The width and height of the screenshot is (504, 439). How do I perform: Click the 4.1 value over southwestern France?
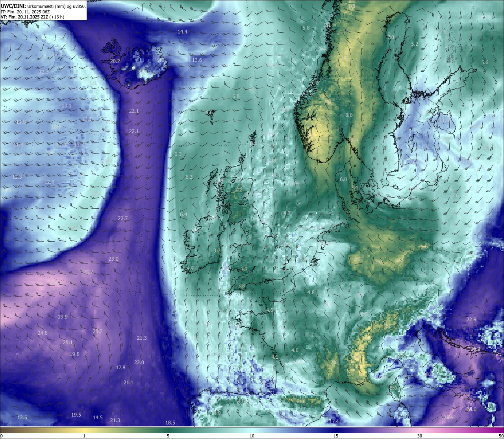(x=274, y=356)
